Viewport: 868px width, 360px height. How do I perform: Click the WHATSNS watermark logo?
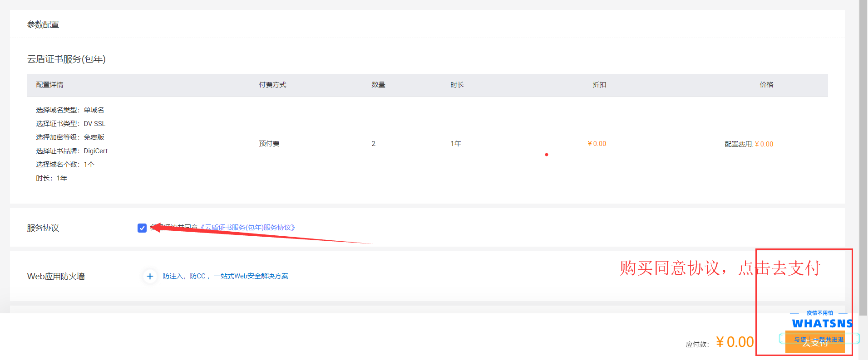pyautogui.click(x=822, y=324)
